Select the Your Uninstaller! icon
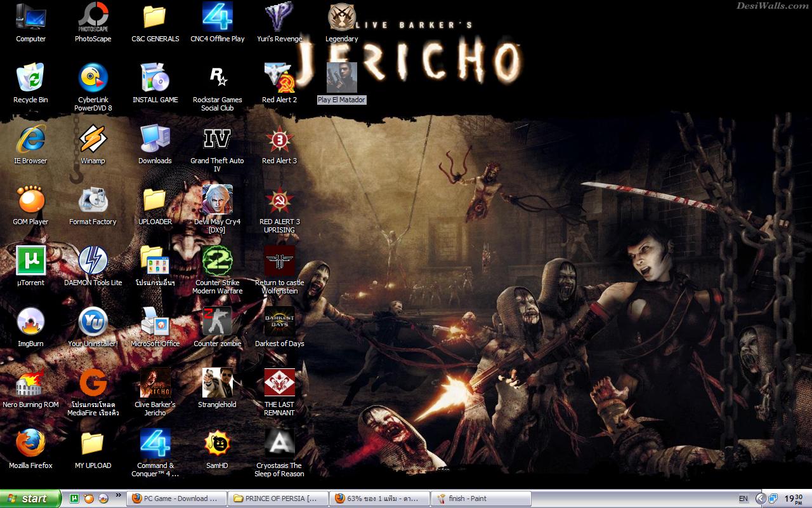 coord(93,322)
